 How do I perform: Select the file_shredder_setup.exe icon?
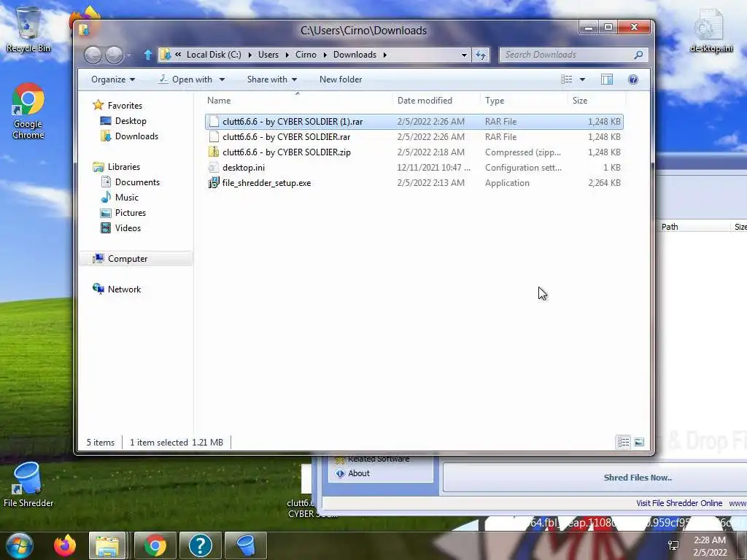[214, 183]
